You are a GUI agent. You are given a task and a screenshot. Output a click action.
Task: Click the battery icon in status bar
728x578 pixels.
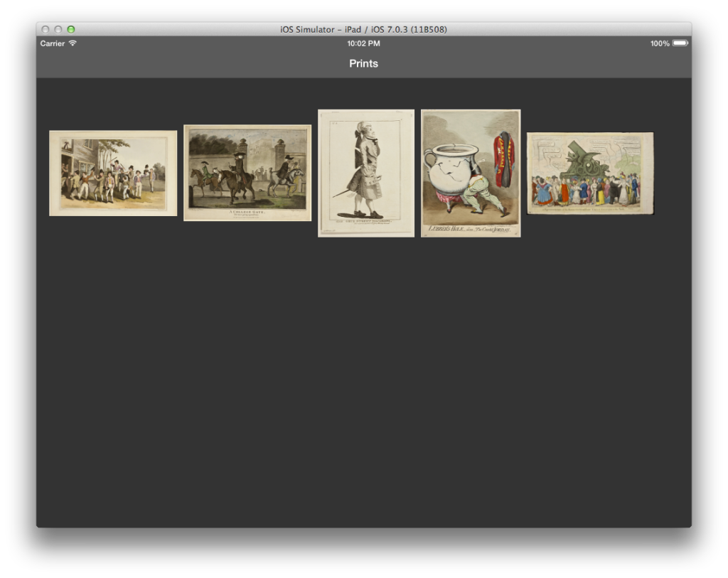680,43
